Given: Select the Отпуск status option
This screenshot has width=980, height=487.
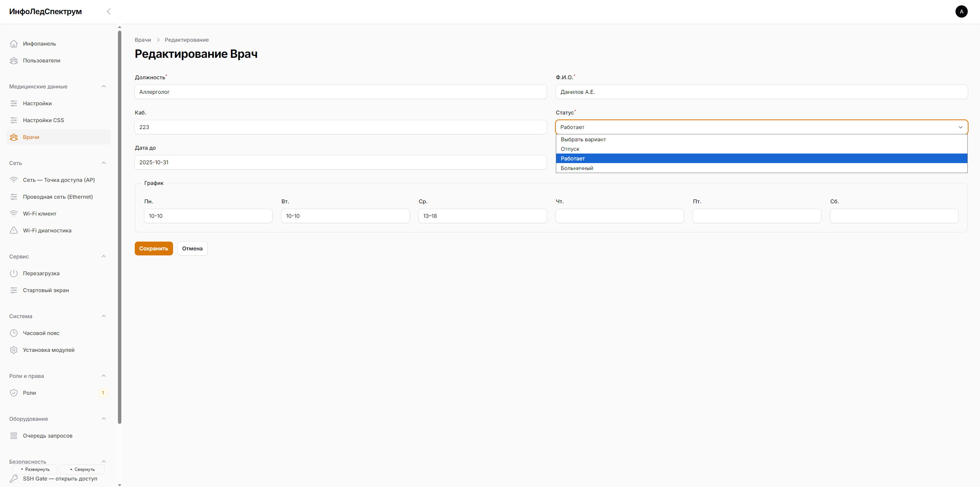Looking at the screenshot, I should click(x=570, y=149).
